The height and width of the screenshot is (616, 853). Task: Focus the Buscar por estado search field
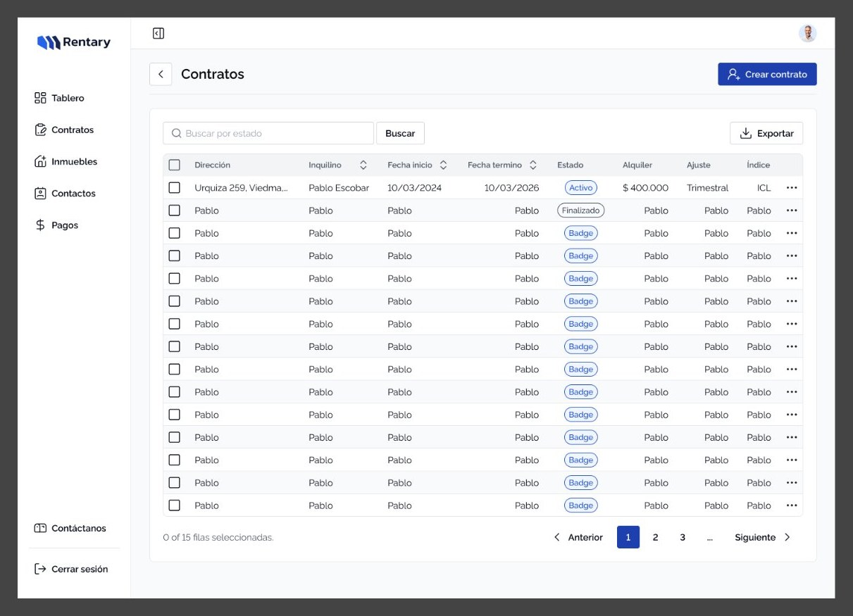tap(268, 133)
